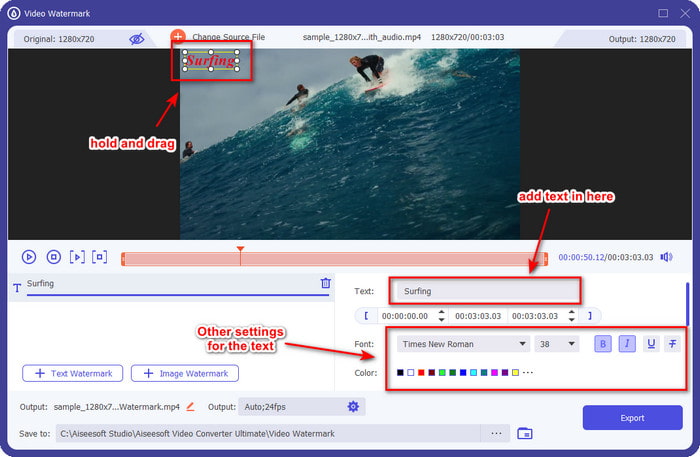Screen dimensions: 700x457
Task: Play the video preview
Action: 29,257
